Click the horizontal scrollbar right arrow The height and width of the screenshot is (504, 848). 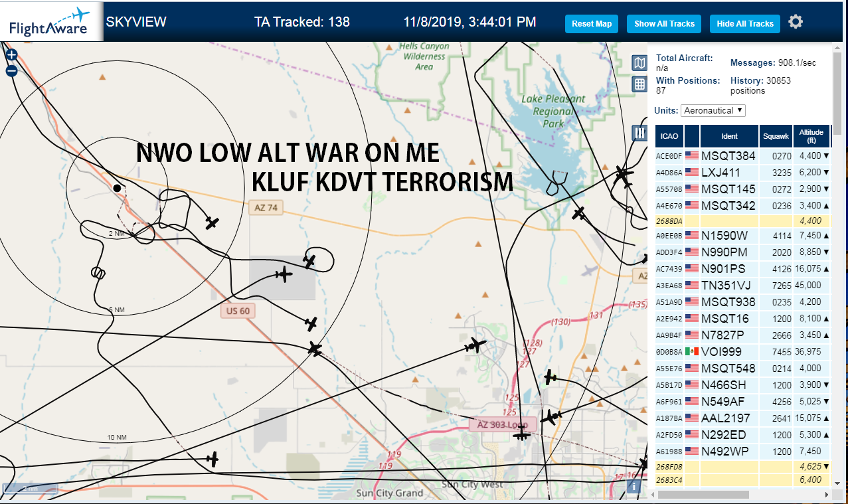(827, 495)
